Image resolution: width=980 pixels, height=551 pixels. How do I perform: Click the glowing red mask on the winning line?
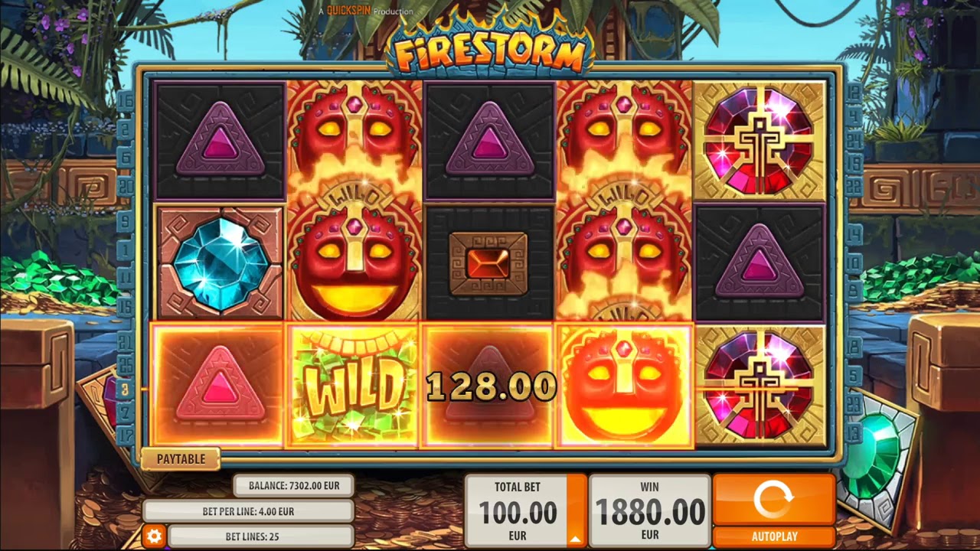pyautogui.click(x=623, y=386)
